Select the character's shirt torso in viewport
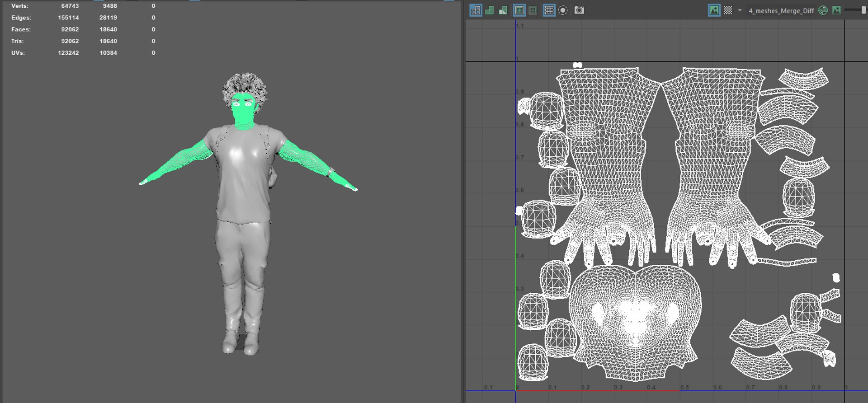This screenshot has height=403, width=868. click(244, 174)
